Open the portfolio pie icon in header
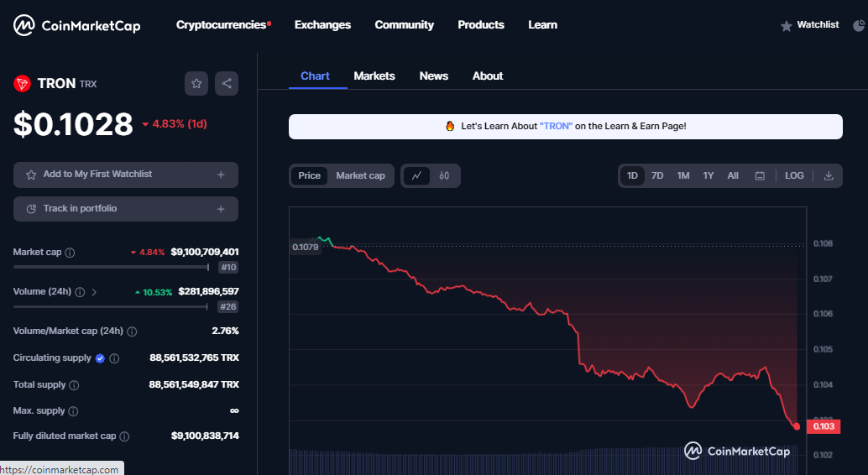 pos(859,25)
